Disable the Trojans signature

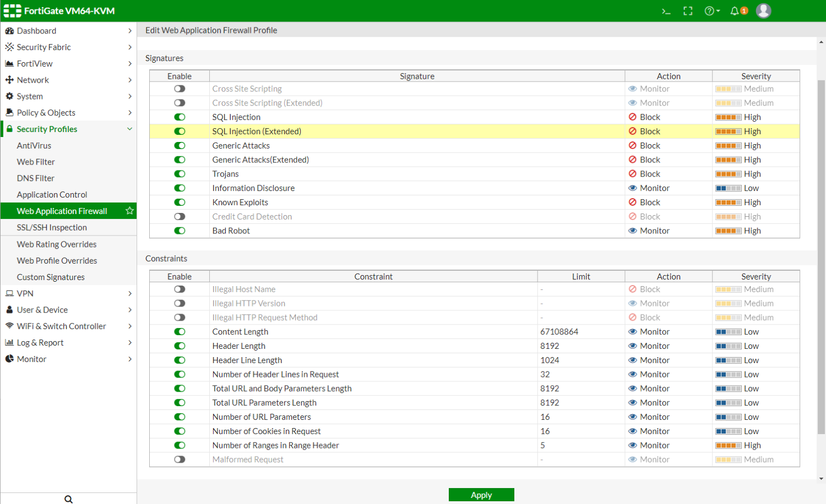(179, 173)
